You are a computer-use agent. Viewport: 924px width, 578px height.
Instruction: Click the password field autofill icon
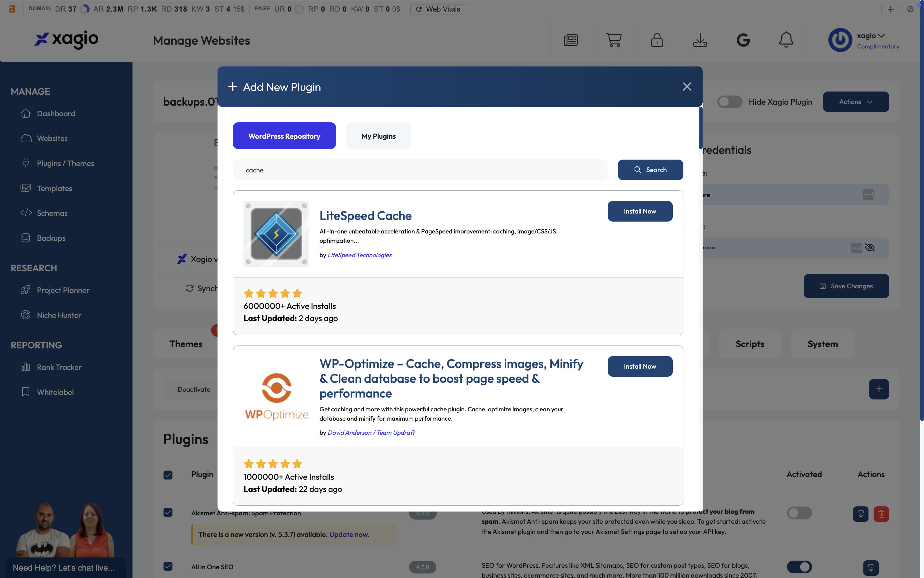[856, 248]
